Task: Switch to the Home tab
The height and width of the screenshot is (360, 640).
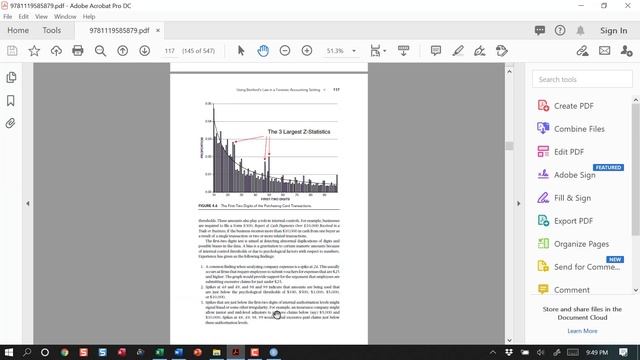Action: tap(18, 30)
